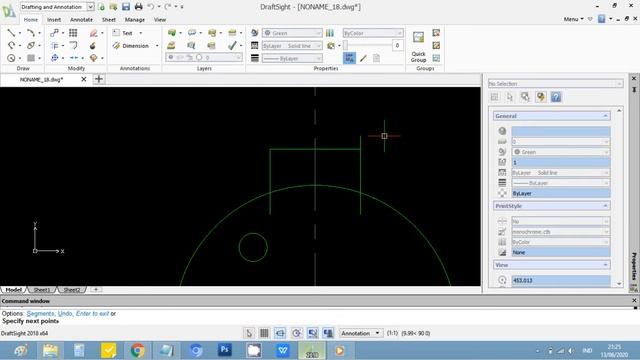The height and width of the screenshot is (360, 640).
Task: Toggle the highlighted line weight button in ribbon
Action: [x=349, y=58]
